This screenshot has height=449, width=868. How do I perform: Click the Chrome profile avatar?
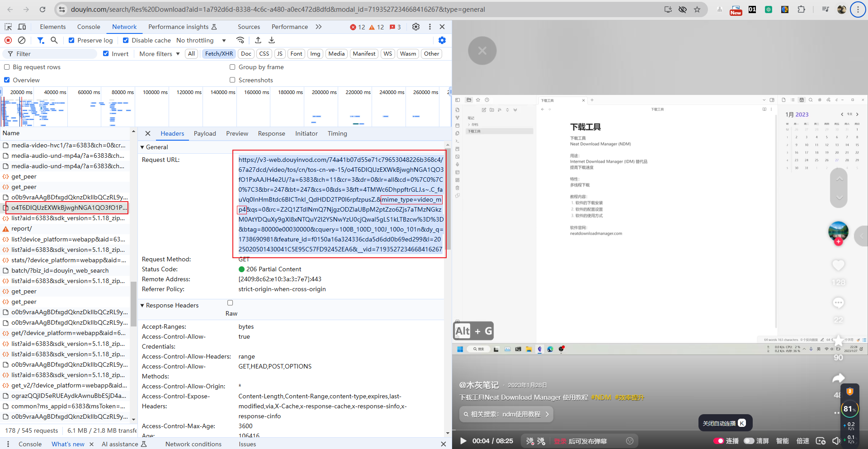click(x=842, y=9)
